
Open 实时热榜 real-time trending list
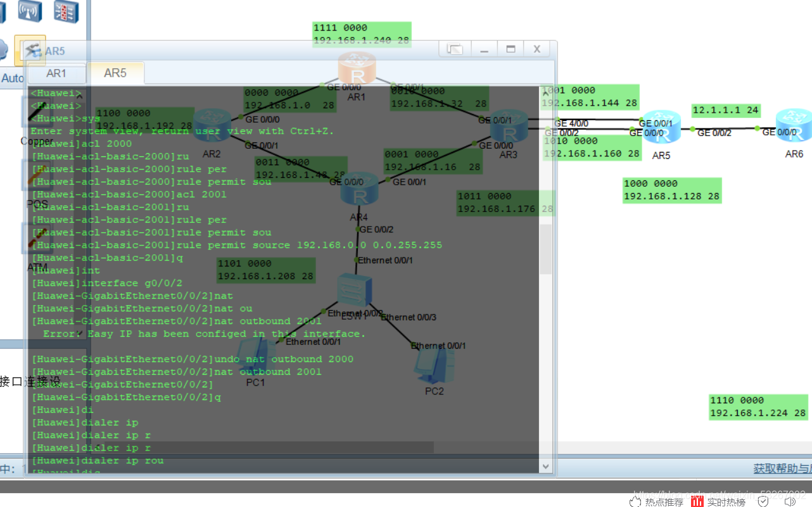[719, 501]
